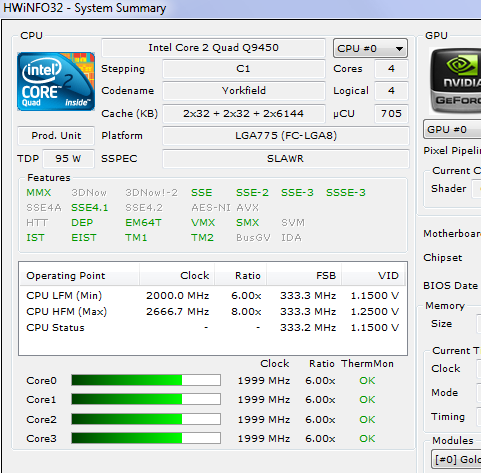This screenshot has width=481, height=473.
Task: Click the Logical count field
Action: [x=391, y=91]
